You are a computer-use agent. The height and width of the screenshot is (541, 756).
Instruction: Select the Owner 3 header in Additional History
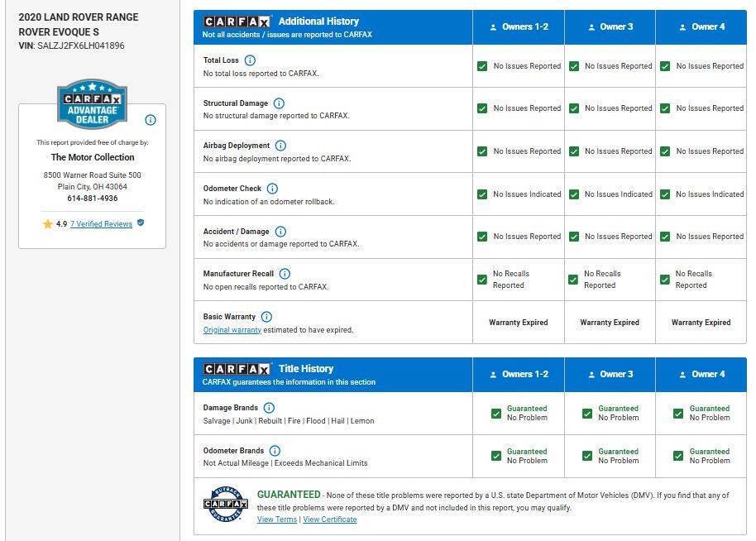click(x=610, y=27)
